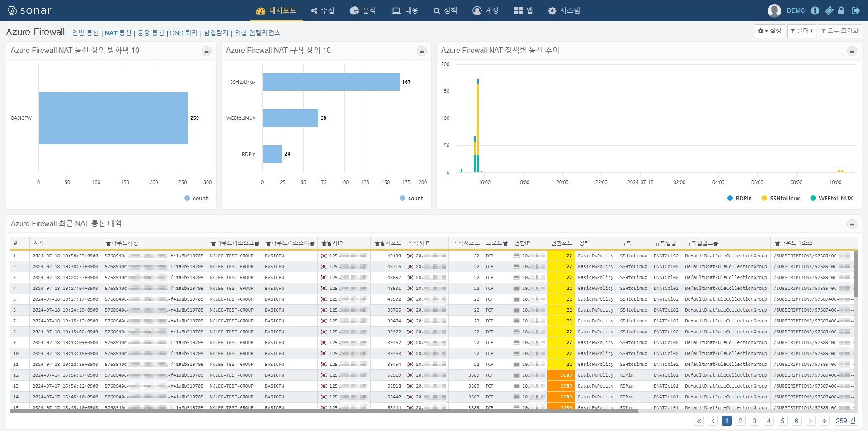This screenshot has height=431, width=868.
Task: Open the info icon in header
Action: [x=815, y=10]
